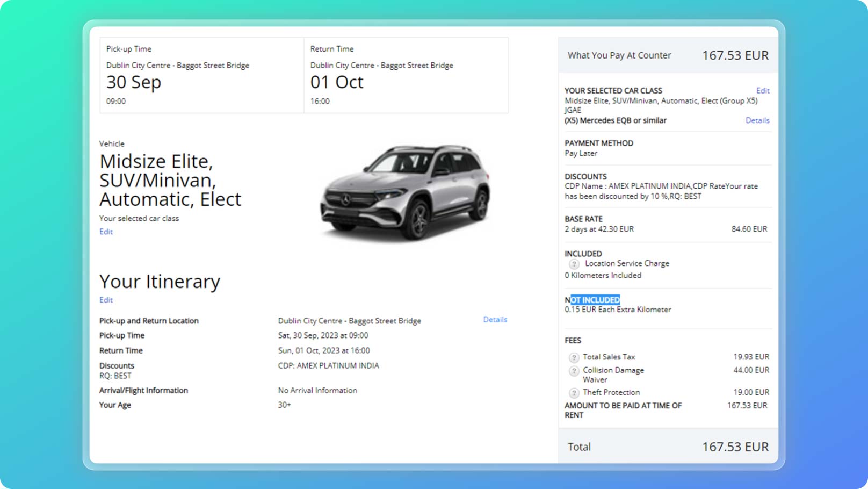
Task: Edit the selected car class in summary panel
Action: click(763, 91)
